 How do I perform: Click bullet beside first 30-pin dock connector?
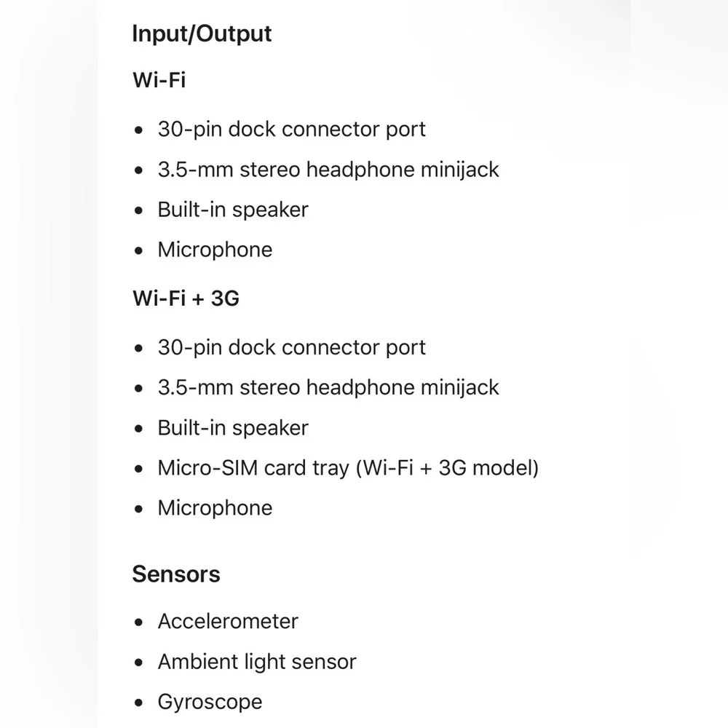tap(138, 130)
